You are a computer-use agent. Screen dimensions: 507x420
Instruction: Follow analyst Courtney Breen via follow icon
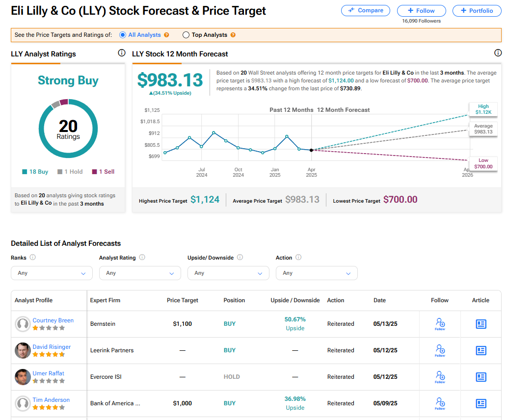click(440, 324)
